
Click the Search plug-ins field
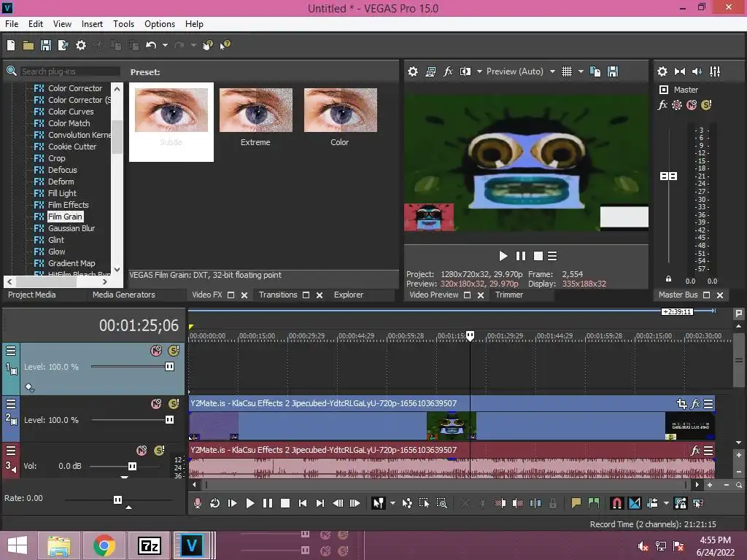tap(69, 71)
